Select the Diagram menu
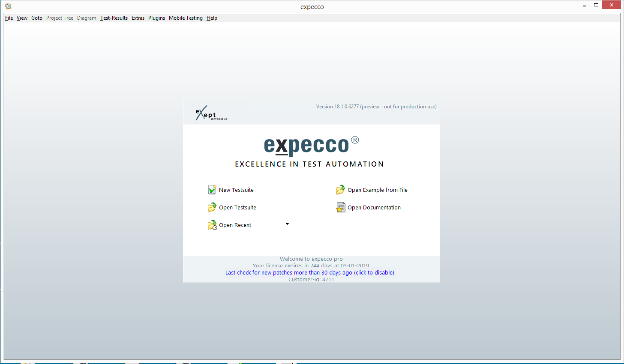624x364 pixels. point(87,18)
